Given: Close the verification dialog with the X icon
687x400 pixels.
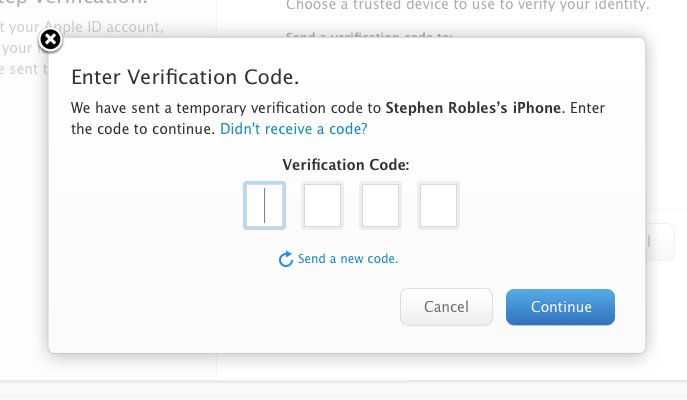Looking at the screenshot, I should [50, 40].
